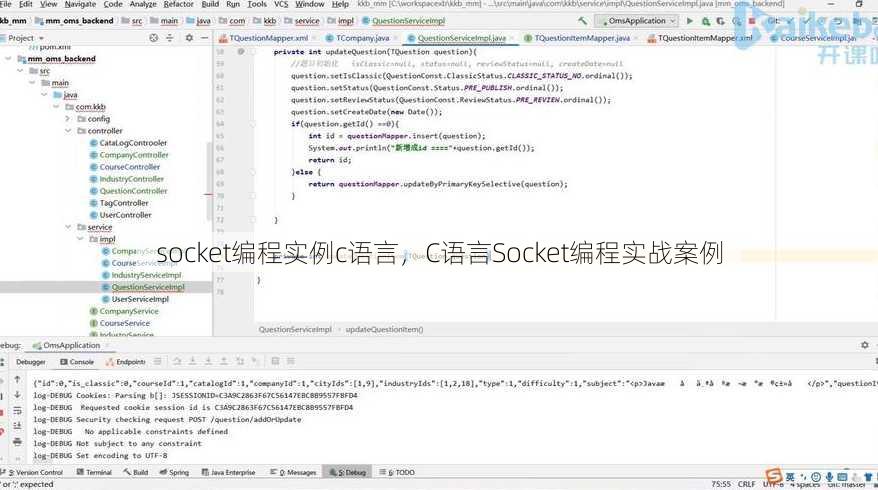Select CompanyController in project tree
This screenshot has width=878, height=490.
point(134,155)
